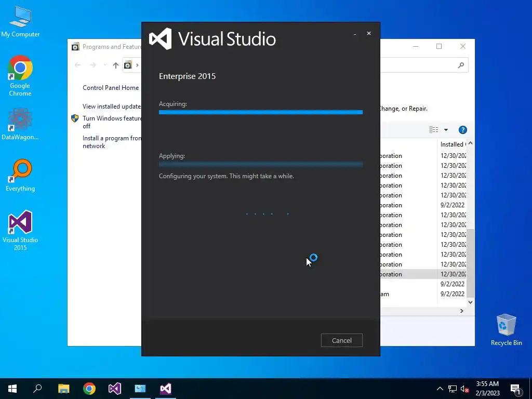Close the Programs and Features window
The width and height of the screenshot is (532, 399).
(463, 46)
